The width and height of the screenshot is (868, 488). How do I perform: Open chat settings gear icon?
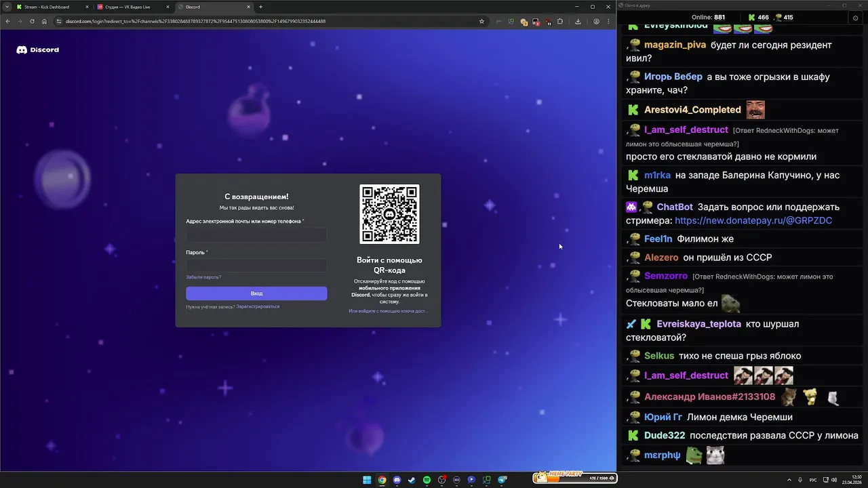(854, 18)
